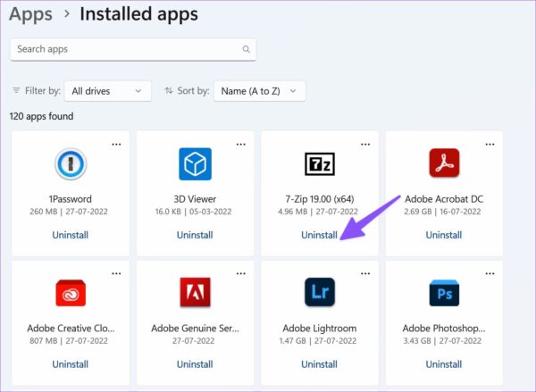Open the more options menu for 1Password
Viewport: 536px width, 392px height.
116,145
